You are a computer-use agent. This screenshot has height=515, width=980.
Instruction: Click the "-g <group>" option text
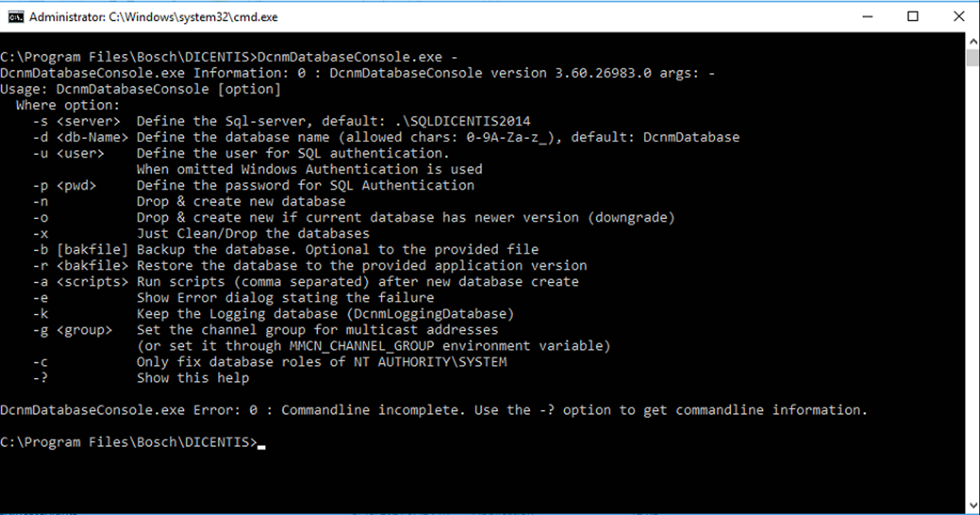(73, 330)
